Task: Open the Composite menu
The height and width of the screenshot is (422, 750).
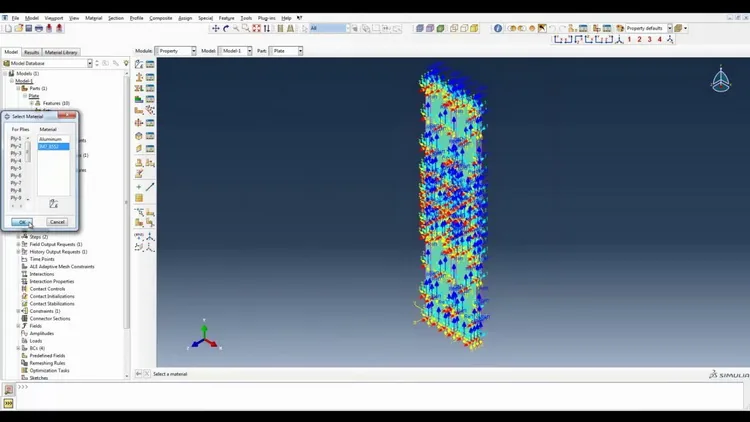Action: (x=161, y=18)
